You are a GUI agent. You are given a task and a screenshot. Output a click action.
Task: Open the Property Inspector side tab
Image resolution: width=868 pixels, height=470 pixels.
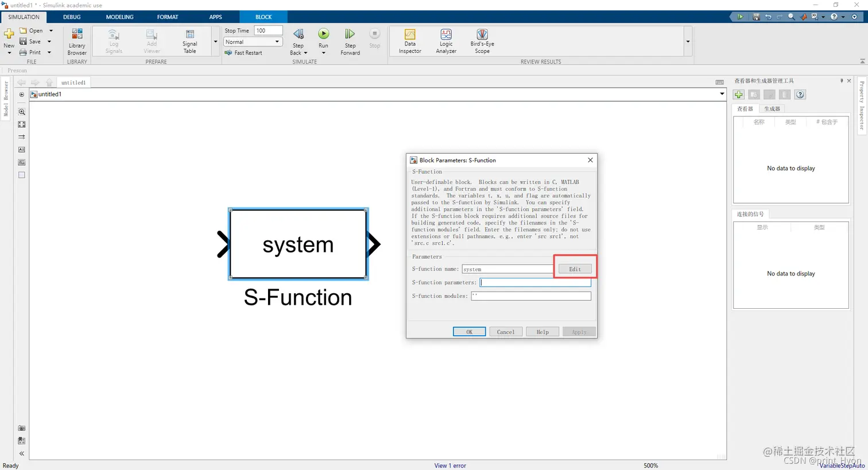[x=862, y=106]
